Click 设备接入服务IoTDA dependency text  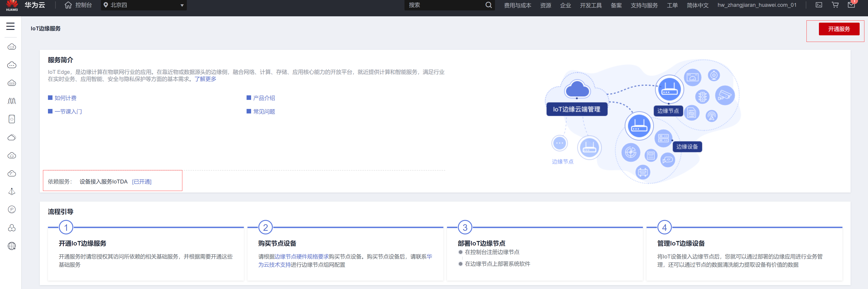coord(103,181)
